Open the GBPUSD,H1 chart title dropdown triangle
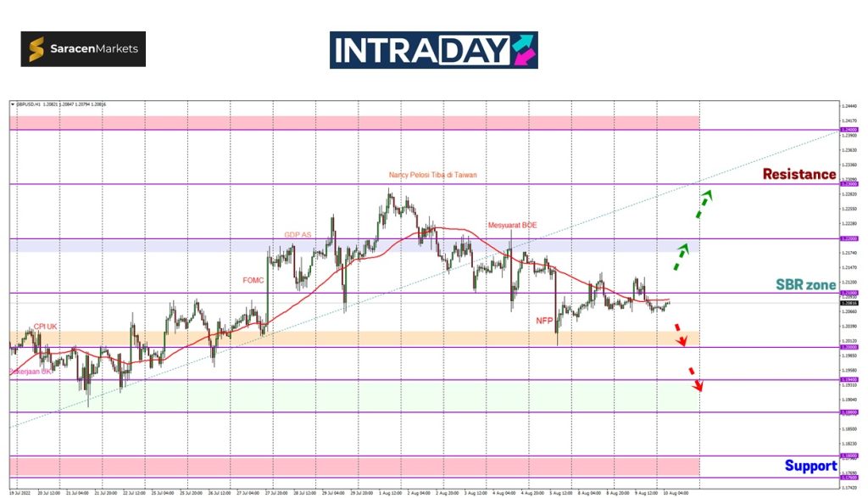Viewport: 868px width, 498px height. 13,104
